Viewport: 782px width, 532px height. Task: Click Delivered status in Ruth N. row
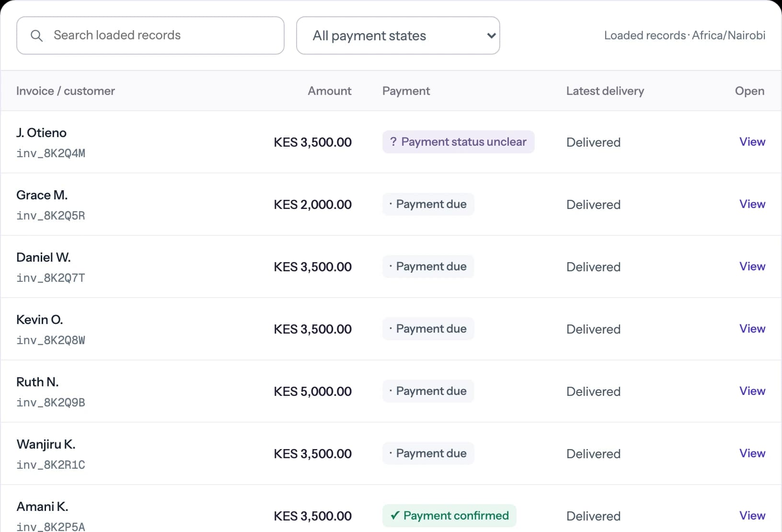click(x=593, y=392)
